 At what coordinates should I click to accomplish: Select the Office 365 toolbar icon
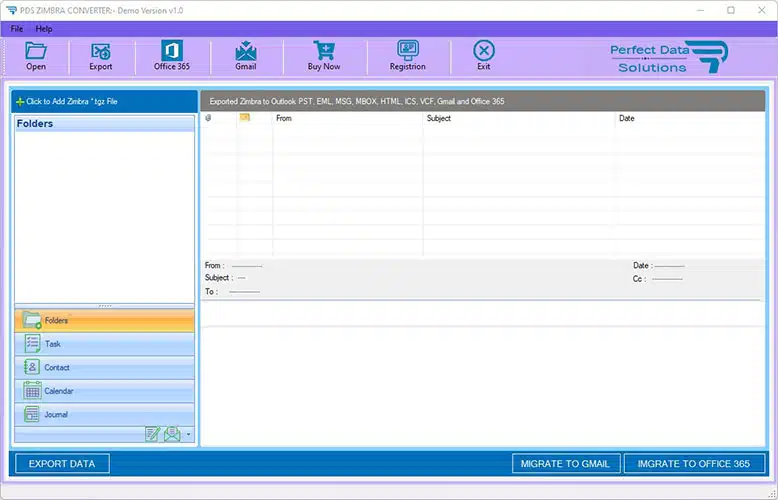(x=172, y=51)
